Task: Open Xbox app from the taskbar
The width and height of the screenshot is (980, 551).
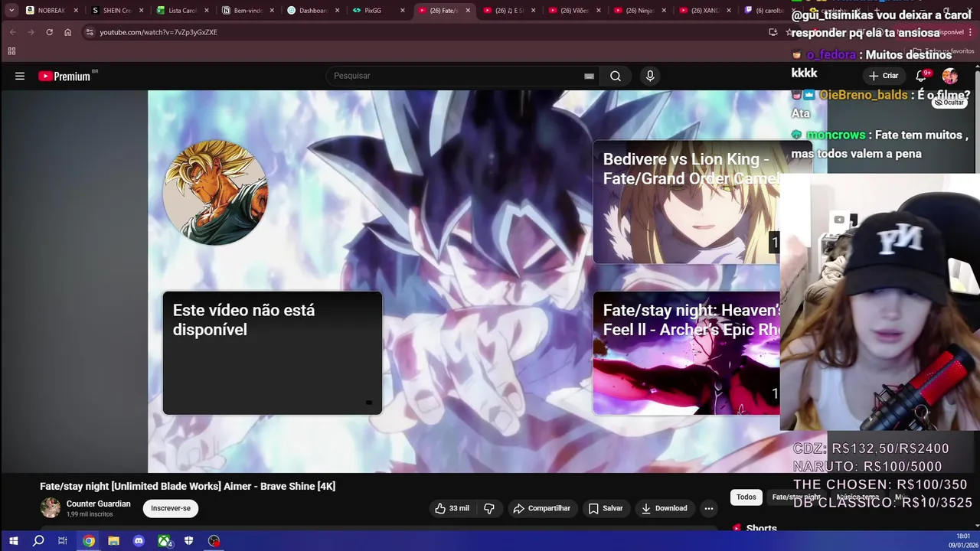Action: click(x=164, y=541)
